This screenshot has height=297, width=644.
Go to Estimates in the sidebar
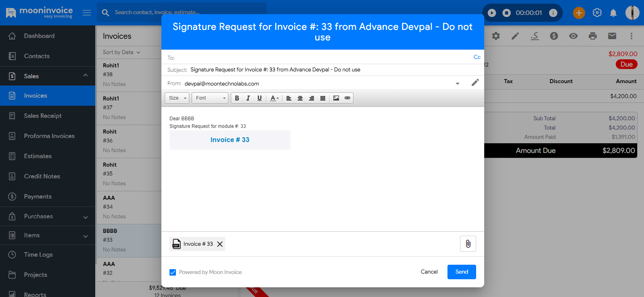[38, 156]
